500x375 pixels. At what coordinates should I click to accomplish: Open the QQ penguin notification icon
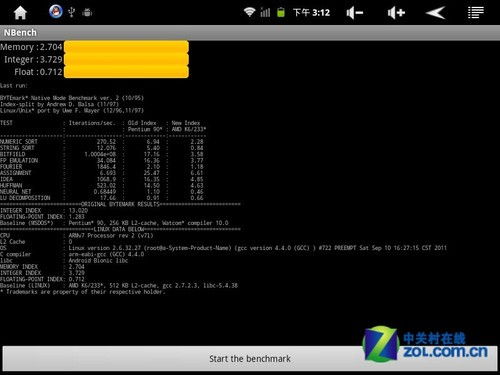point(56,12)
